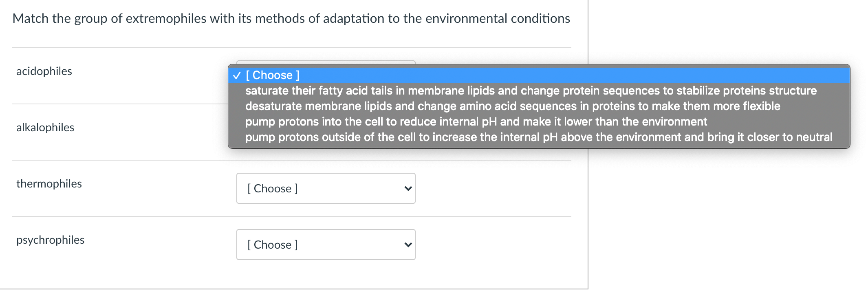Click the acidophiles row label
This screenshot has width=868, height=300.
(x=44, y=71)
